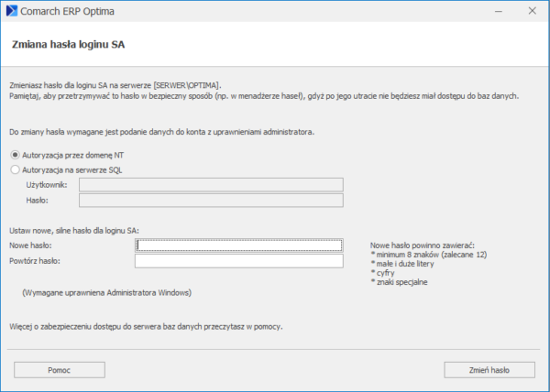Image resolution: width=550 pixels, height=392 pixels.
Task: Click text Do zmiany hasła wymagane jest
Action: point(161,132)
